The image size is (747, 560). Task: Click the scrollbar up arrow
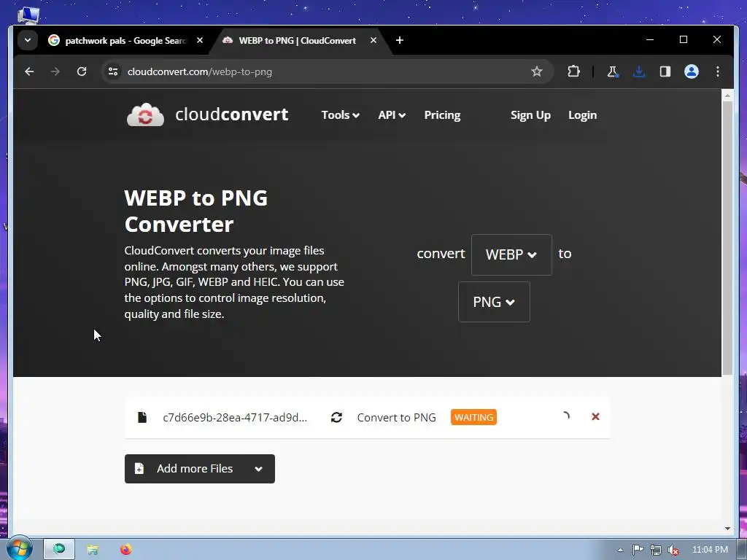(x=727, y=96)
